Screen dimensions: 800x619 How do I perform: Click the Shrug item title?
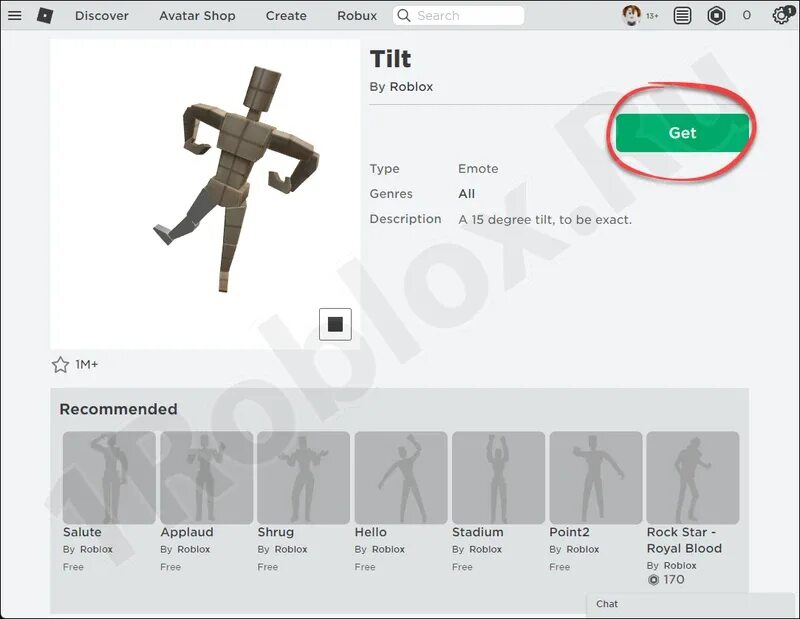coord(276,532)
